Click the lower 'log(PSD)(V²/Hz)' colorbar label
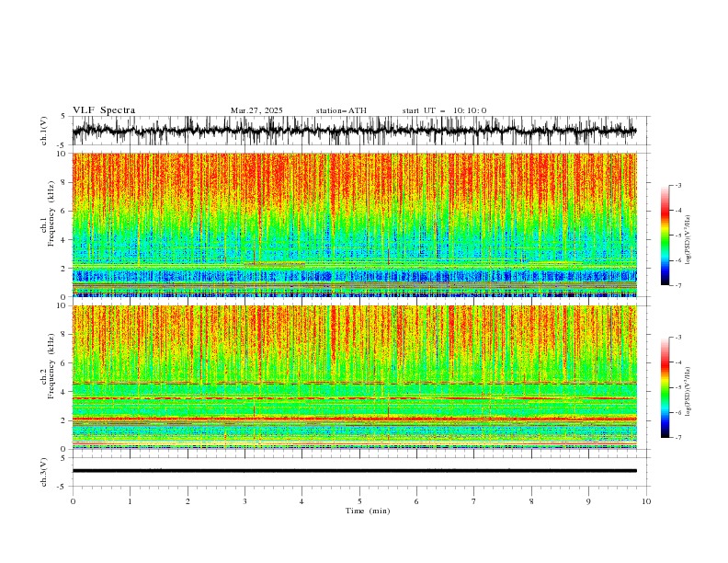The image size is (728, 563). 688,392
